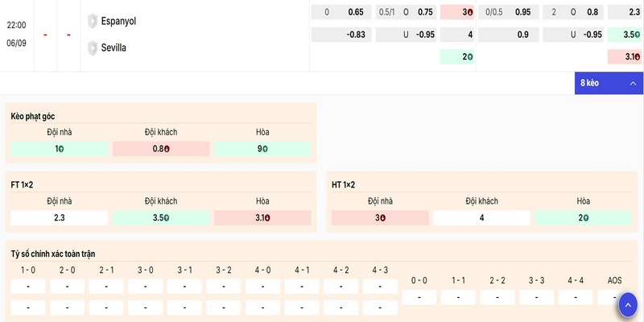Pick HT 1×2 Hòa odds 2
Viewport: 644px width, 322px height.
click(x=583, y=217)
